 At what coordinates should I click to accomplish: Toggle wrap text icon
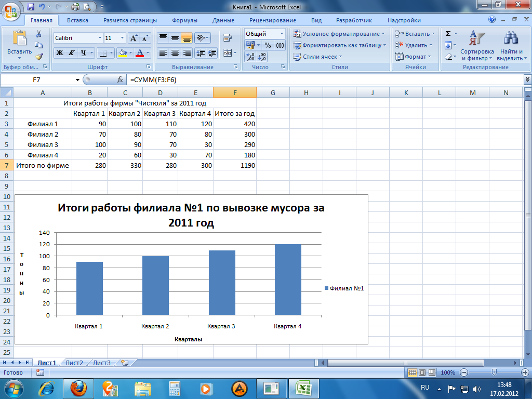[228, 37]
